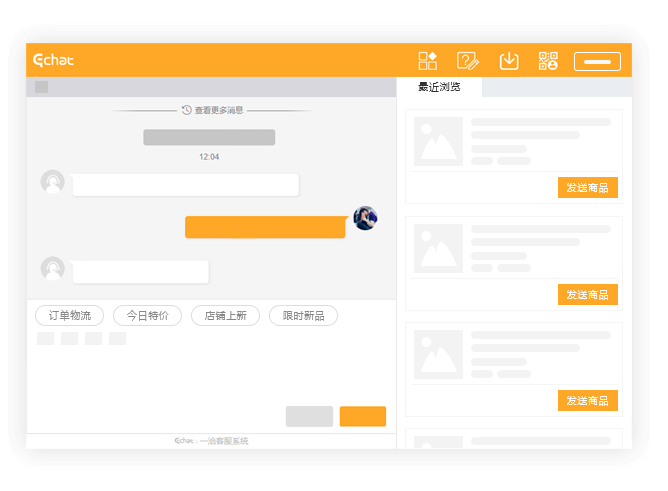Switch to the 最近浏览 tab

click(439, 87)
